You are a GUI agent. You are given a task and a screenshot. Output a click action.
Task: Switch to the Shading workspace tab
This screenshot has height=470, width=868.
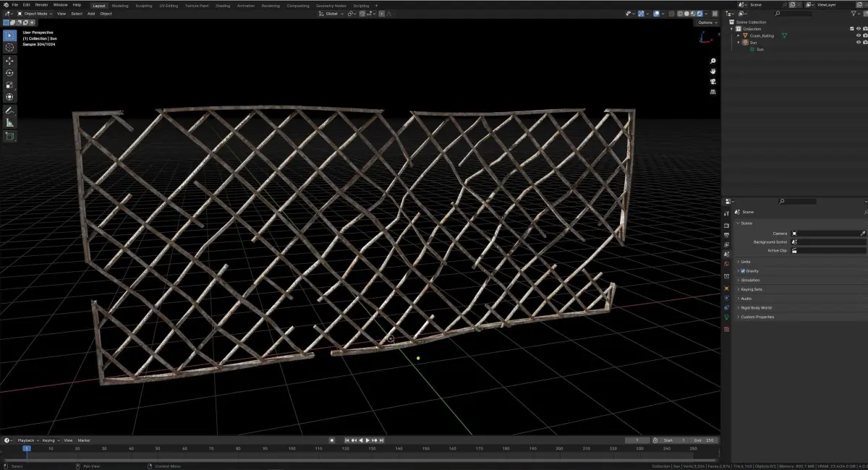click(223, 5)
